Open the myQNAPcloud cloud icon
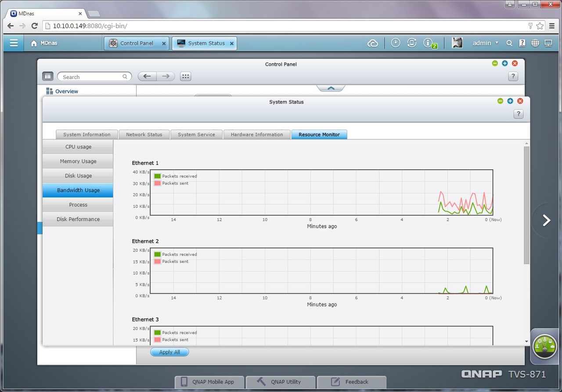The image size is (562, 392). click(x=373, y=43)
